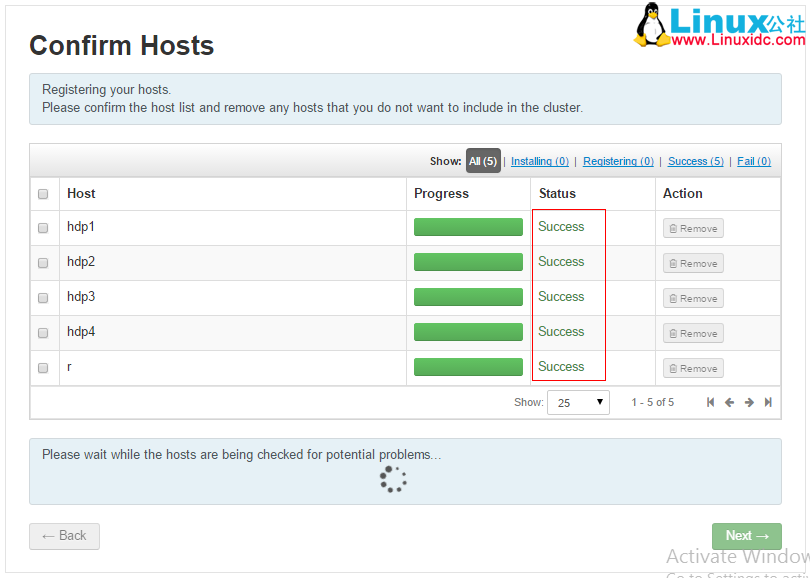Remove host hdp2 from list
This screenshot has width=810, height=578.
click(693, 263)
